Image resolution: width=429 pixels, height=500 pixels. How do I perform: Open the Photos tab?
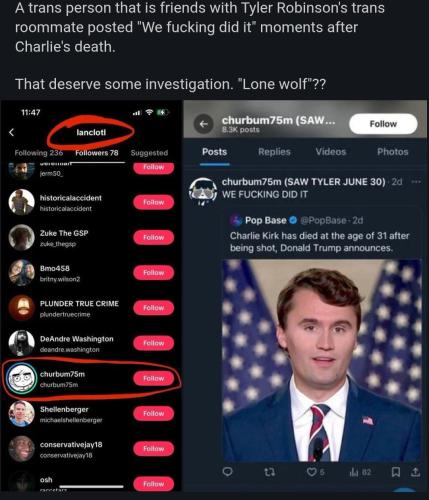[392, 152]
